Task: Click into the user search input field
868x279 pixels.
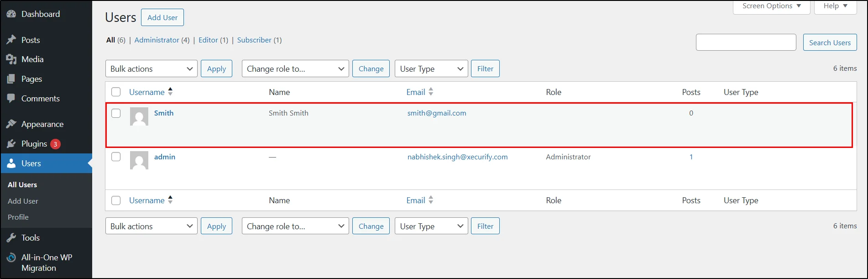Action: click(746, 42)
